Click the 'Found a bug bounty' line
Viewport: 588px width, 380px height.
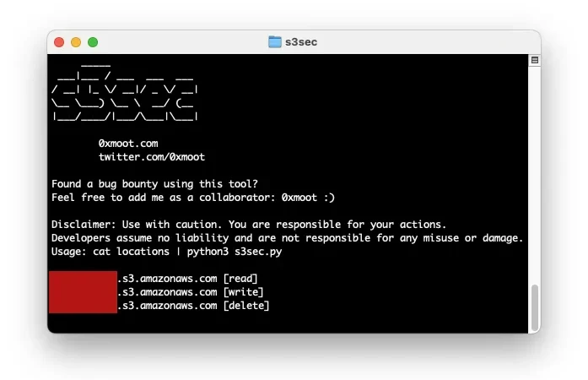[x=155, y=184]
